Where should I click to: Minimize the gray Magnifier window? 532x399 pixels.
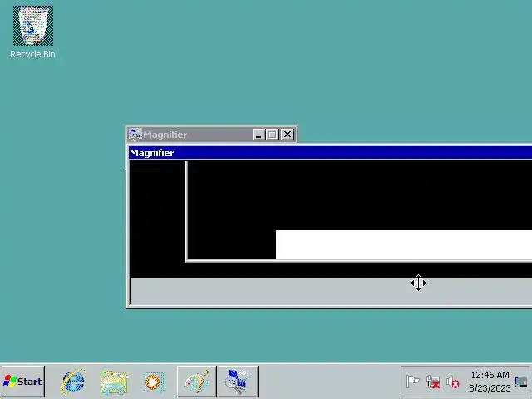pyautogui.click(x=259, y=135)
